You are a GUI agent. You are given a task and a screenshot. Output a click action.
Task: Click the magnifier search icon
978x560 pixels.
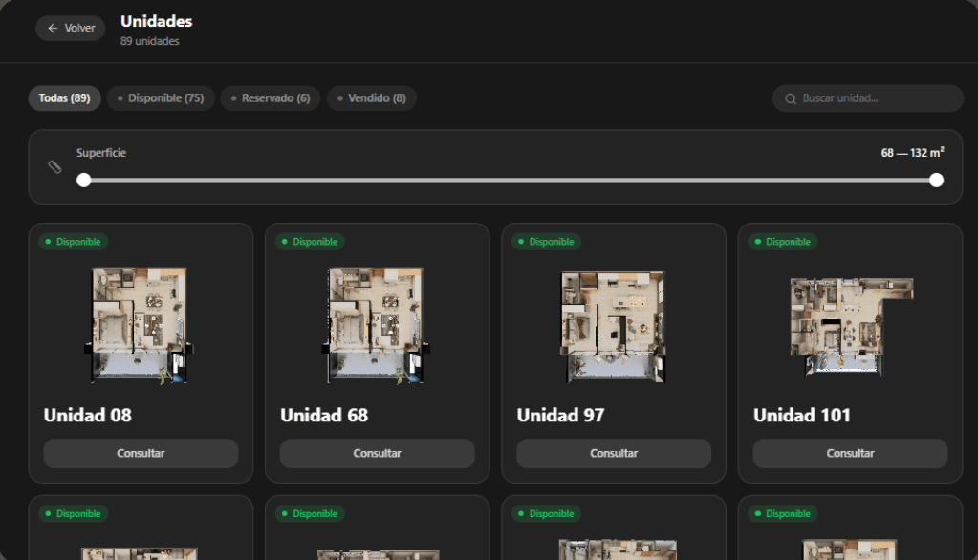point(791,98)
